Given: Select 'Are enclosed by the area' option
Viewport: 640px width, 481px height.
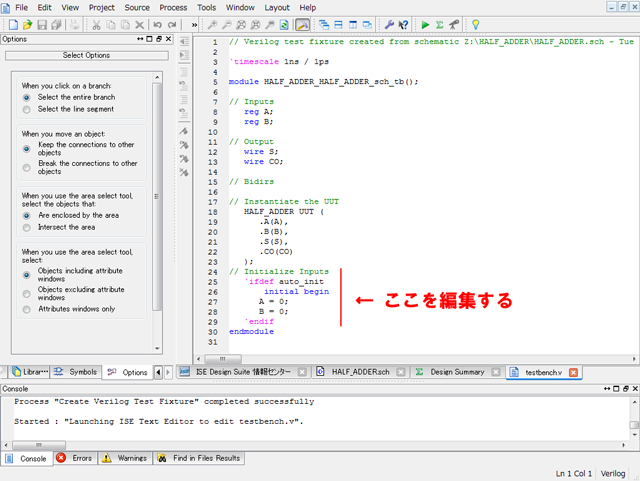Looking at the screenshot, I should [x=27, y=216].
